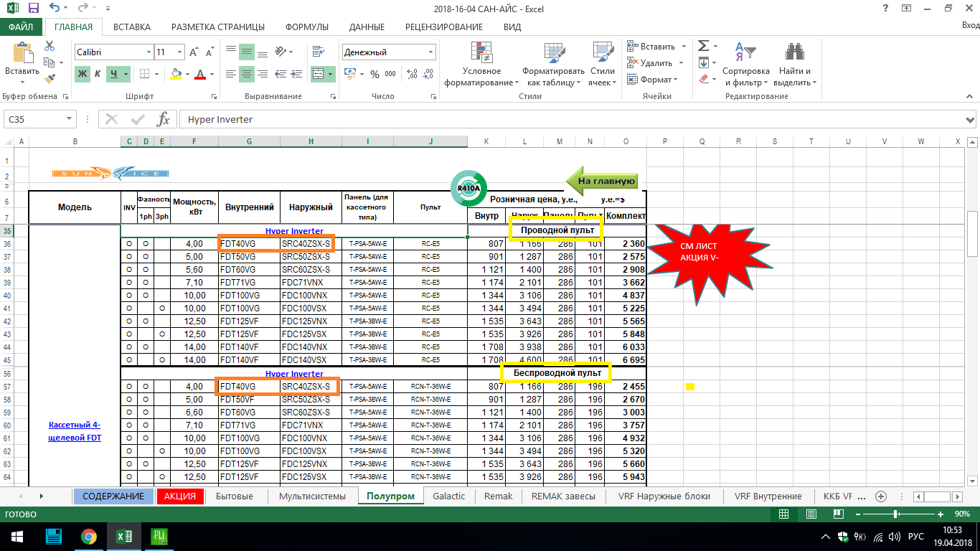
Task: Click the red font color button
Action: pos(200,74)
